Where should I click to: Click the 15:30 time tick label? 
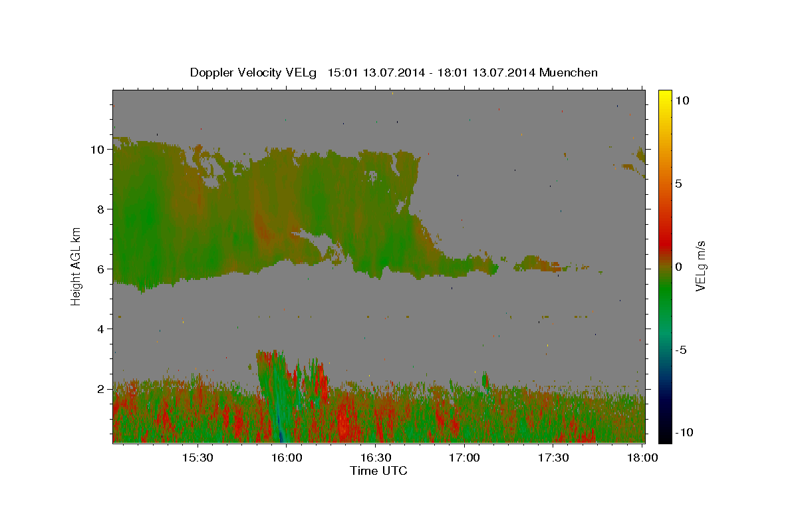(x=198, y=458)
